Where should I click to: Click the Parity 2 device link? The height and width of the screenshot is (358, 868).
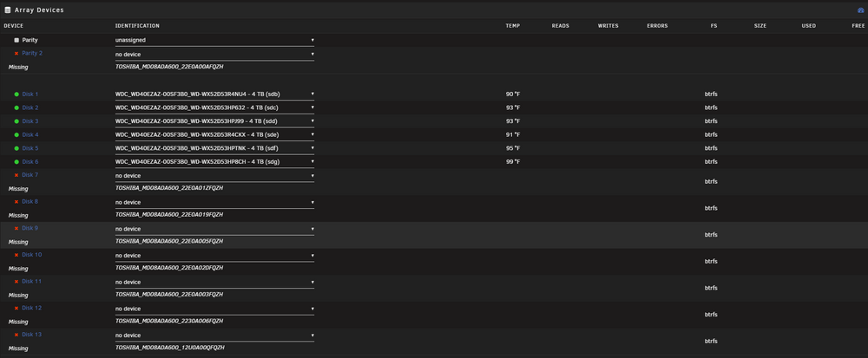[32, 54]
